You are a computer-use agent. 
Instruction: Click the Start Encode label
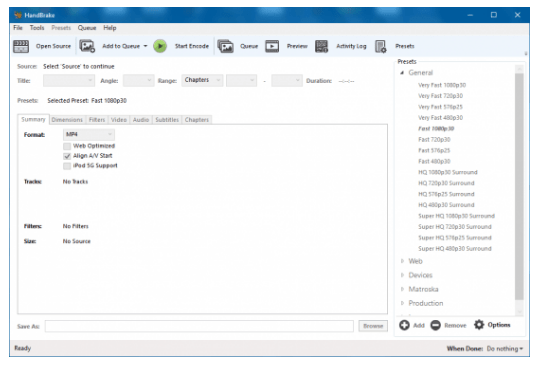pos(192,46)
